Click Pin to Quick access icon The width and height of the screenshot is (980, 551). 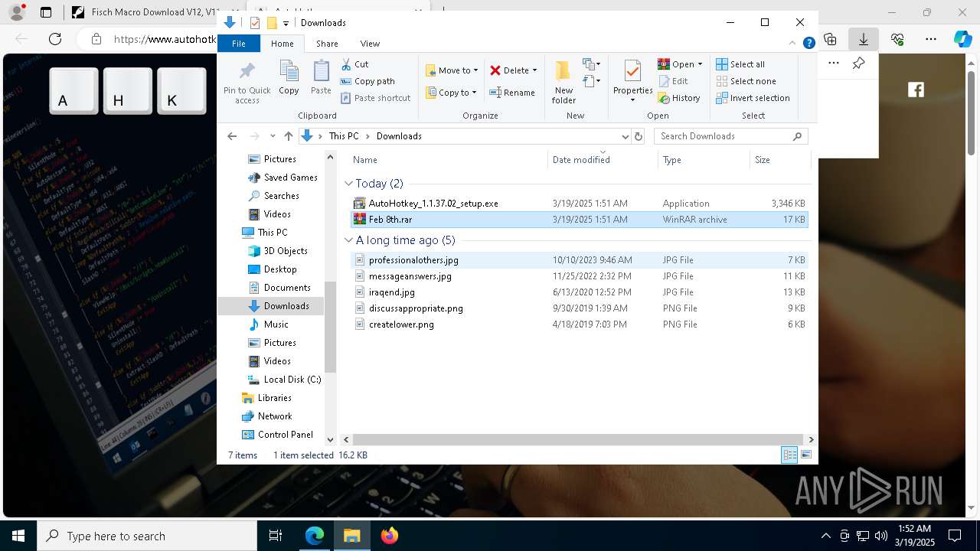247,83
